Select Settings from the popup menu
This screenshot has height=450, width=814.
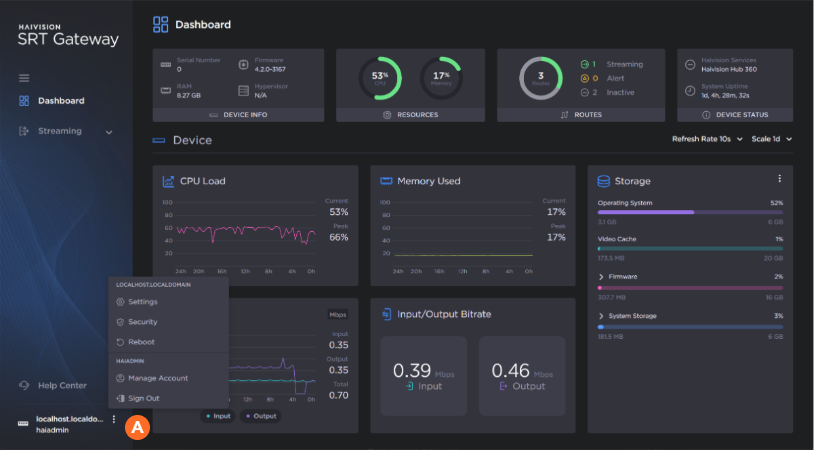point(143,302)
